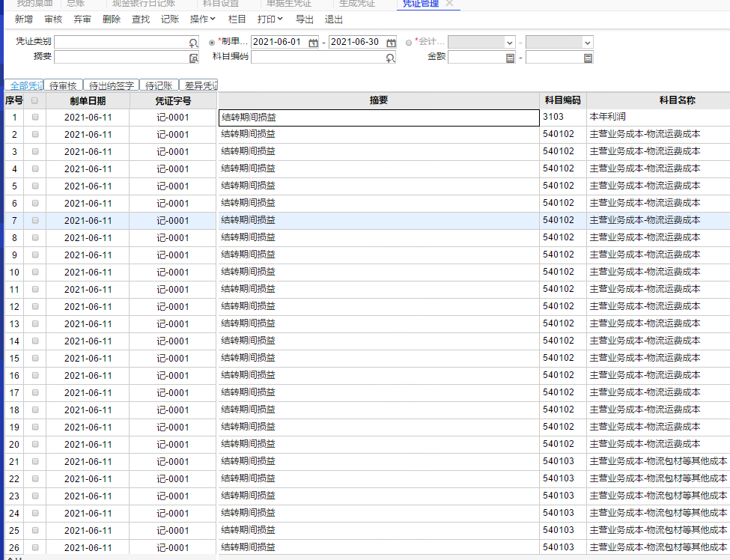Open calculator icon for maximum 金额
This screenshot has height=560, width=730.
[x=588, y=58]
